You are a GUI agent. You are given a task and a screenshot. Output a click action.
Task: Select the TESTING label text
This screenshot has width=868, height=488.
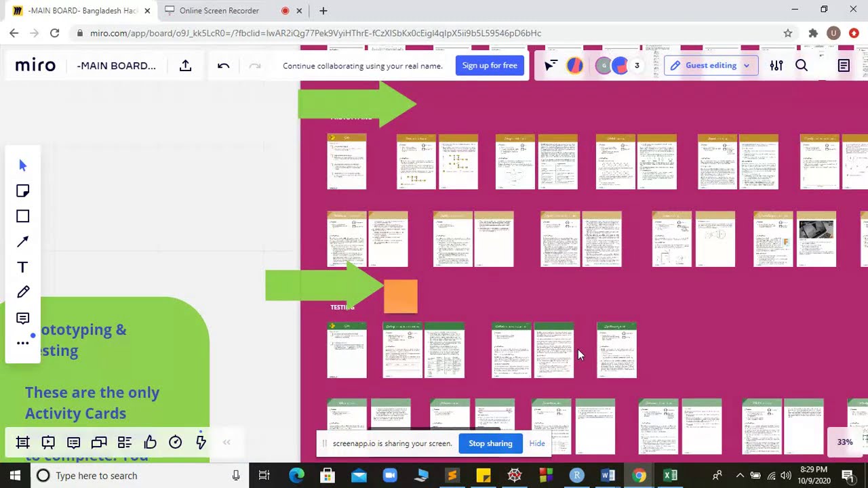342,307
